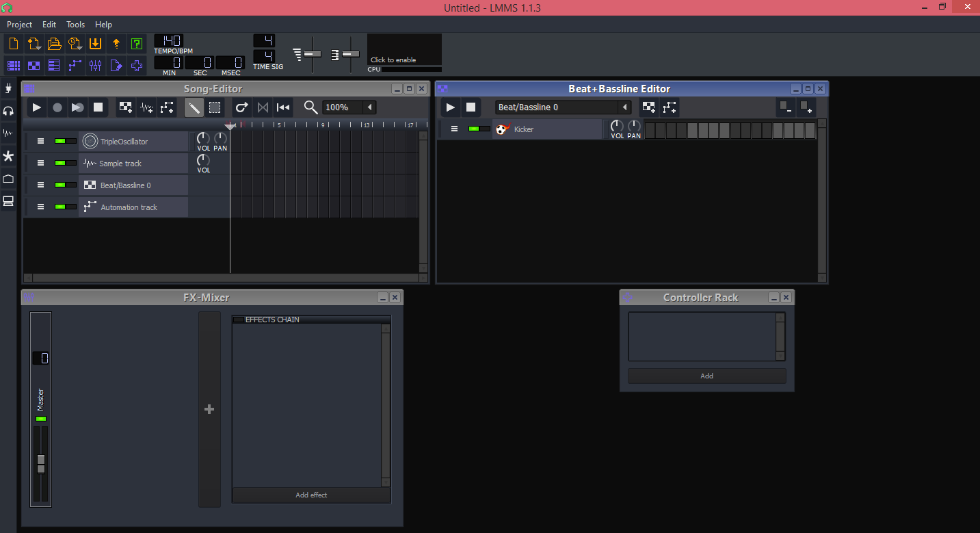The height and width of the screenshot is (533, 980).
Task: Open the Tools menu
Action: (x=75, y=25)
